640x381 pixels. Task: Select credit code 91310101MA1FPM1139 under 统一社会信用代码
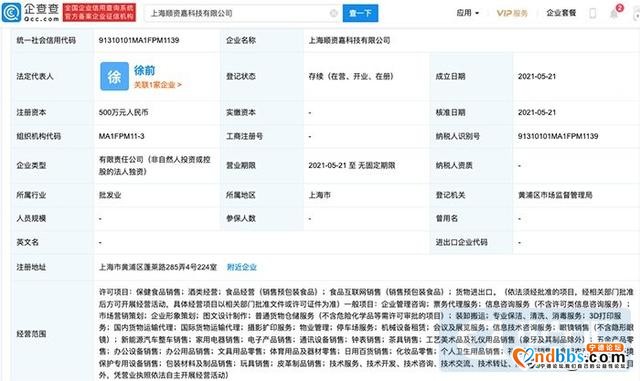139,40
